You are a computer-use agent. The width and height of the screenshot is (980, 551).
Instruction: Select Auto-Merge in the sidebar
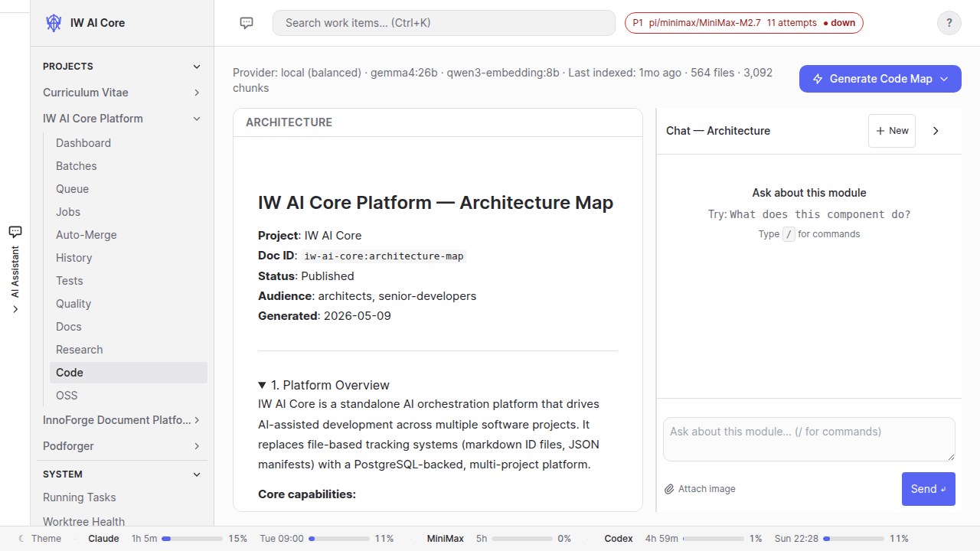point(129,235)
